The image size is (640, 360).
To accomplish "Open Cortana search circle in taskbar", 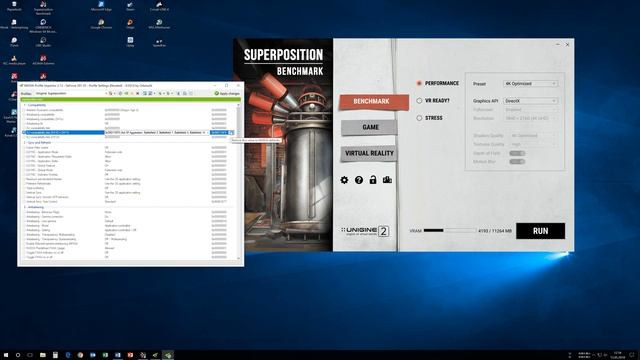I will point(18,355).
